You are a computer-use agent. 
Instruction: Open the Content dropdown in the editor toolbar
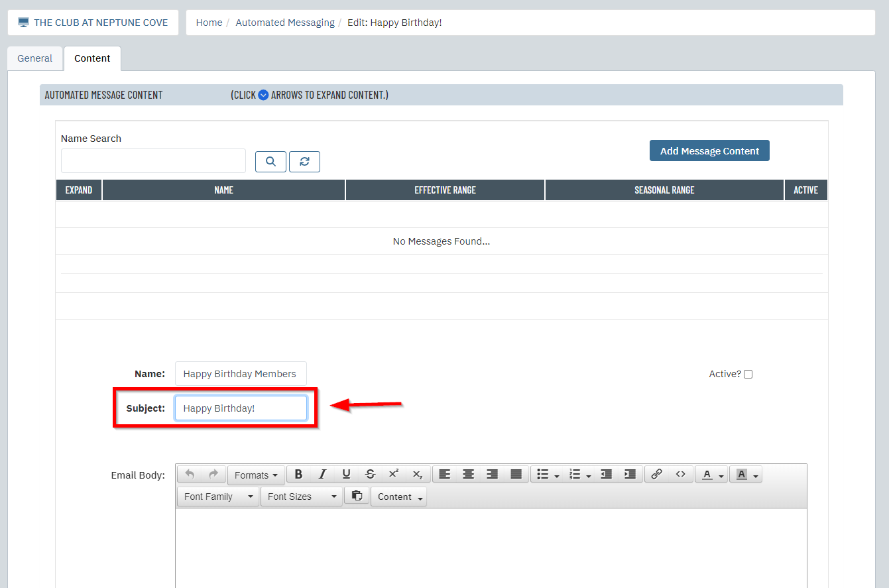pyautogui.click(x=398, y=497)
